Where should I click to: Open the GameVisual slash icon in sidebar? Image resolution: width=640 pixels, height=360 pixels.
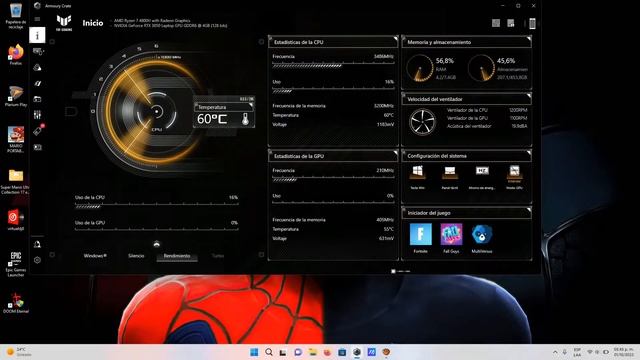pyautogui.click(x=37, y=83)
